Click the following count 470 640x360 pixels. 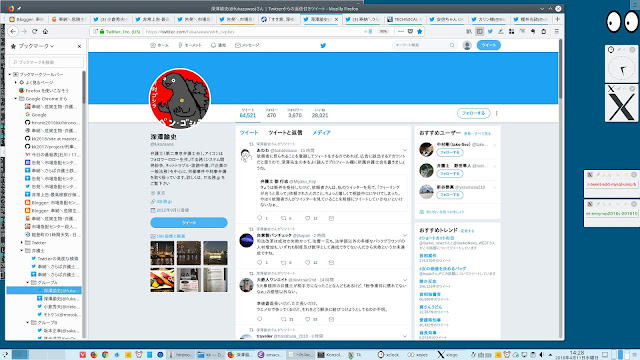[x=271, y=116]
